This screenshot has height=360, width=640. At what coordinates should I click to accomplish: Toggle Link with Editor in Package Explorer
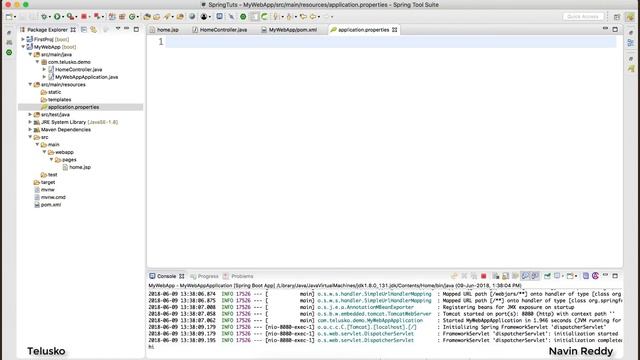(x=93, y=30)
